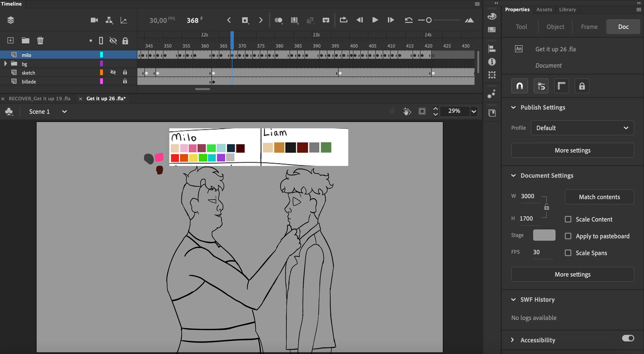Click the Loop playback icon
The image size is (644, 354).
click(x=343, y=20)
